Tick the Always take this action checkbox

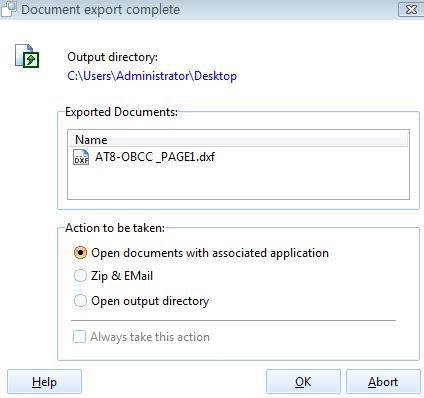coord(79,337)
